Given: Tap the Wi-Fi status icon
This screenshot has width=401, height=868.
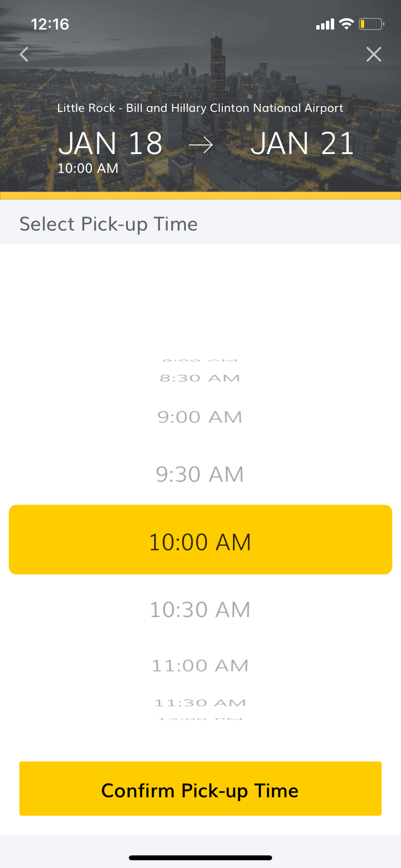Looking at the screenshot, I should coord(346,24).
